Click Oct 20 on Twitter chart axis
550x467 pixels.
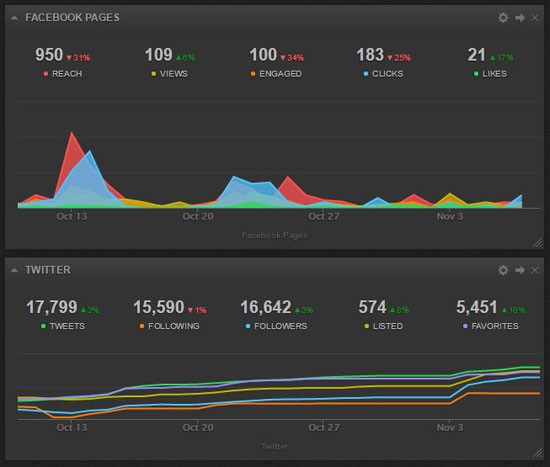pyautogui.click(x=198, y=427)
